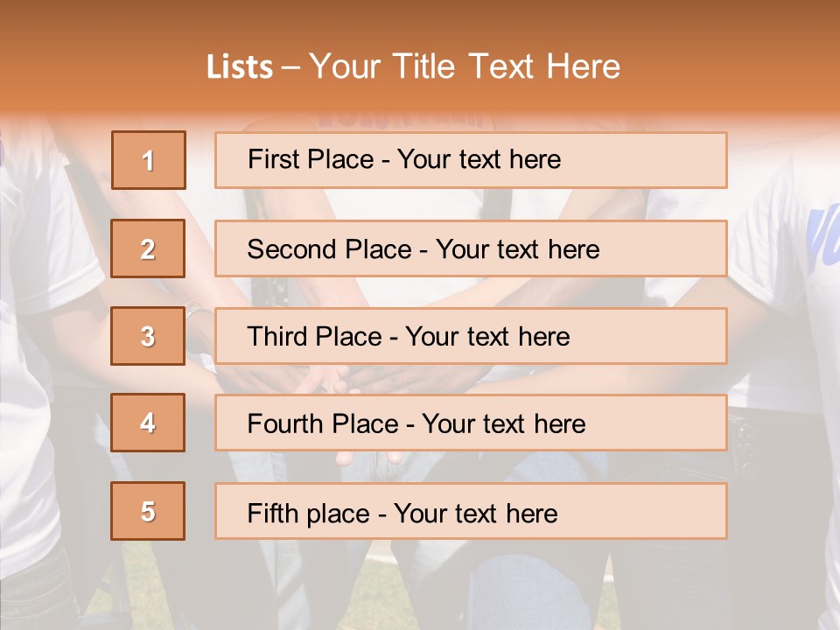Click the Third Place text box
The image size is (840, 630).
click(x=471, y=336)
